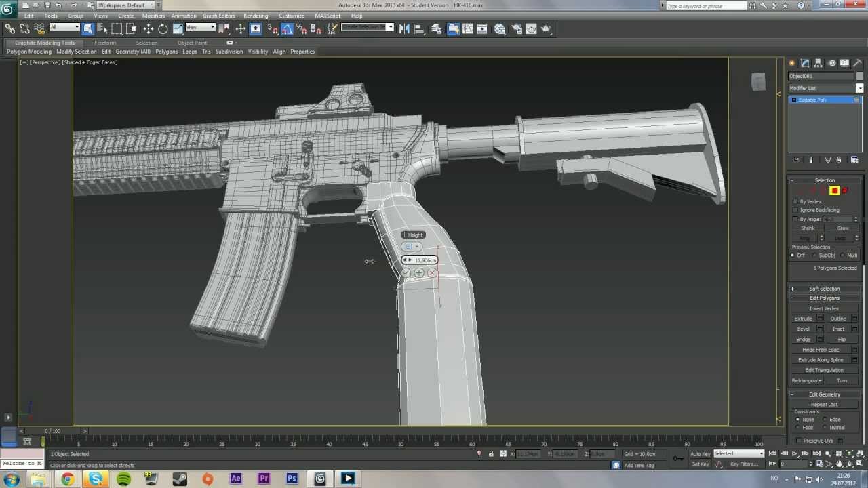The width and height of the screenshot is (868, 488).
Task: Open the Workspace: Default dropdown
Action: tap(125, 5)
